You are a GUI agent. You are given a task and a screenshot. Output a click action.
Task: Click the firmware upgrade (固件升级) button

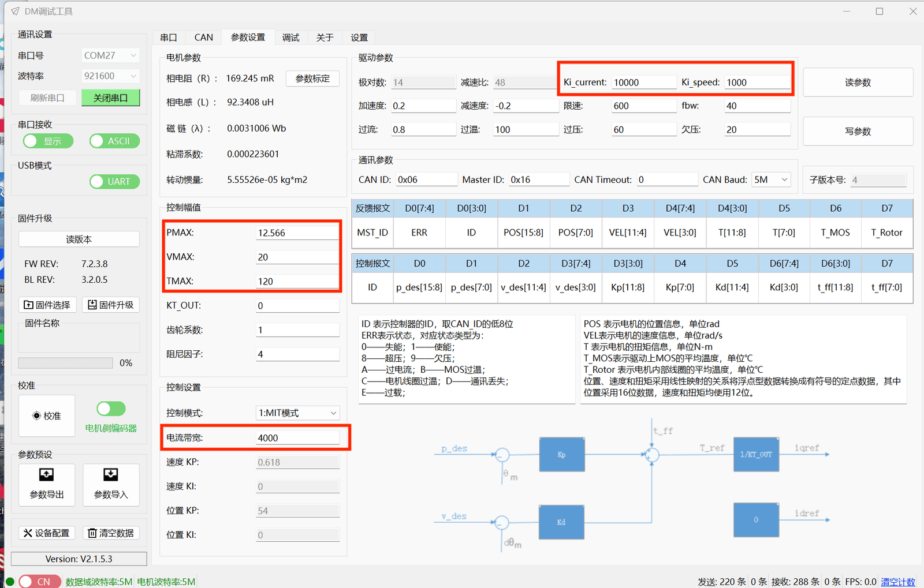click(x=111, y=305)
